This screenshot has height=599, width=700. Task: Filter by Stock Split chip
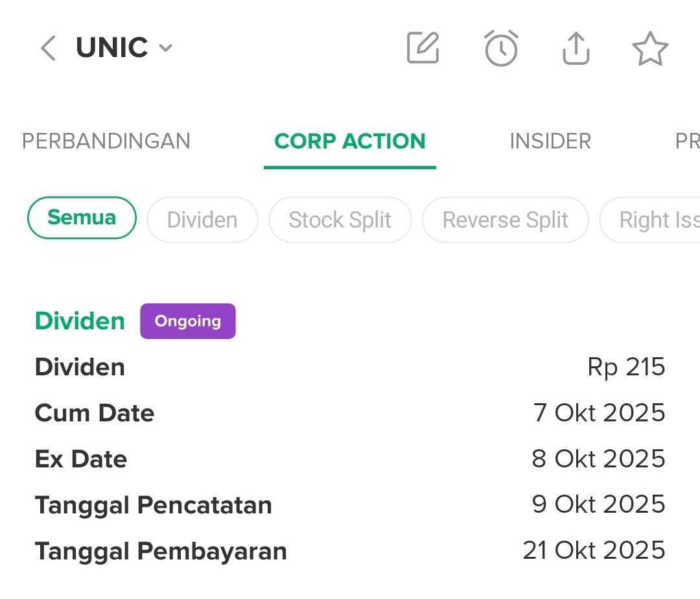tap(340, 220)
